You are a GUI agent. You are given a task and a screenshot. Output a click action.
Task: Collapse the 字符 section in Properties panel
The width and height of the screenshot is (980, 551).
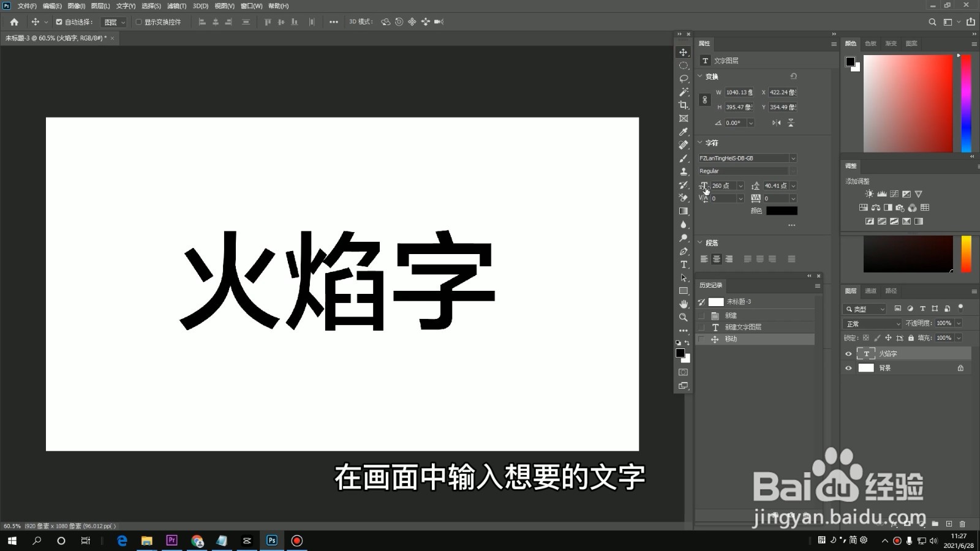[x=701, y=142]
